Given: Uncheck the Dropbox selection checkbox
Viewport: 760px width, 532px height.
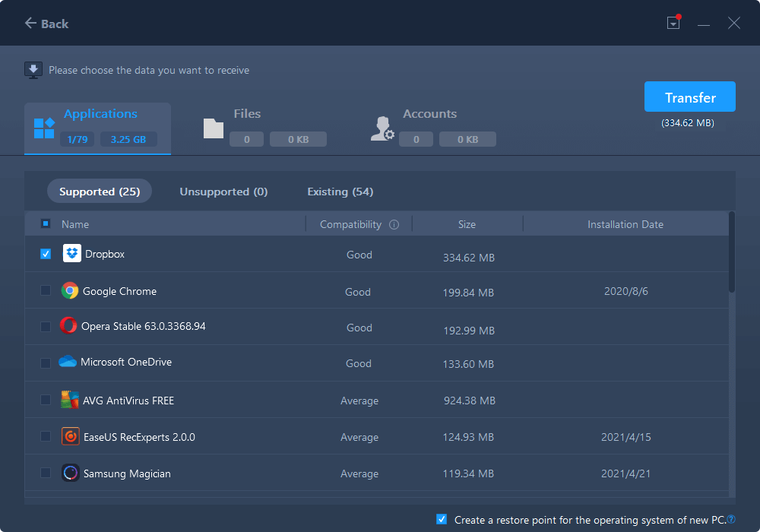Looking at the screenshot, I should coord(46,253).
